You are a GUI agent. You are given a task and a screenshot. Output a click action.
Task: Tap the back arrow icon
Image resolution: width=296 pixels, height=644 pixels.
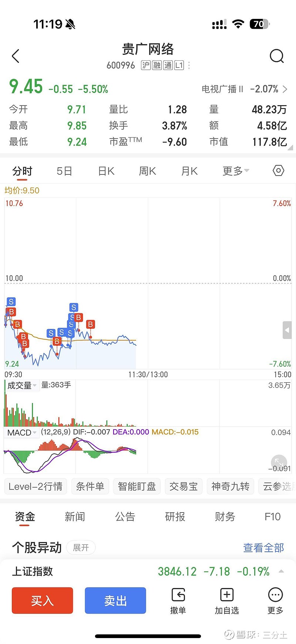(x=16, y=56)
